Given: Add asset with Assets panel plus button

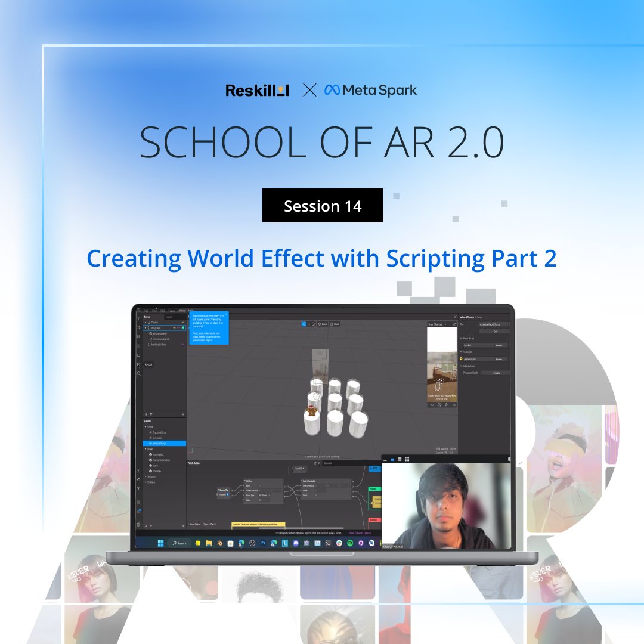Looking at the screenshot, I should [183, 526].
